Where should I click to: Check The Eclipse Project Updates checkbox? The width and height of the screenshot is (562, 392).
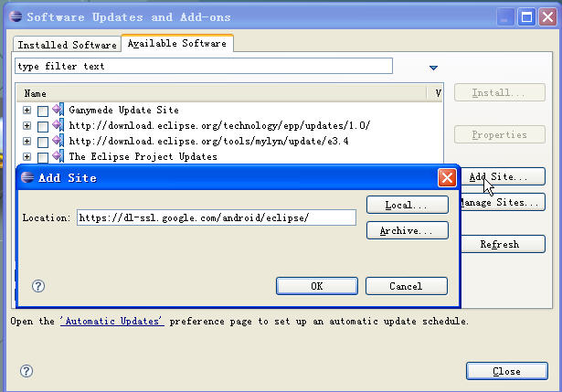(43, 157)
